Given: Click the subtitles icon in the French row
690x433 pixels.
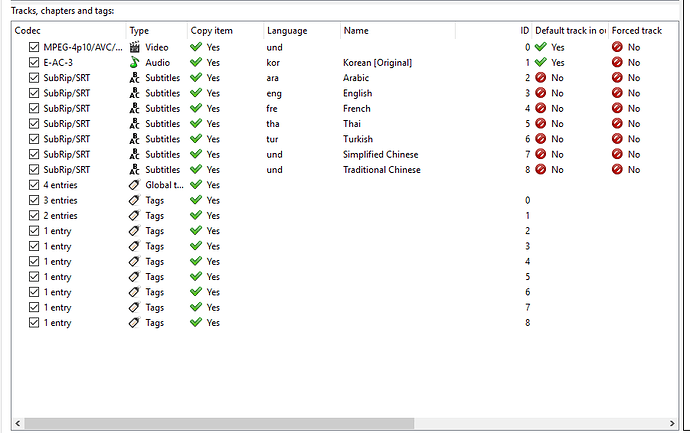Looking at the screenshot, I should (x=135, y=108).
